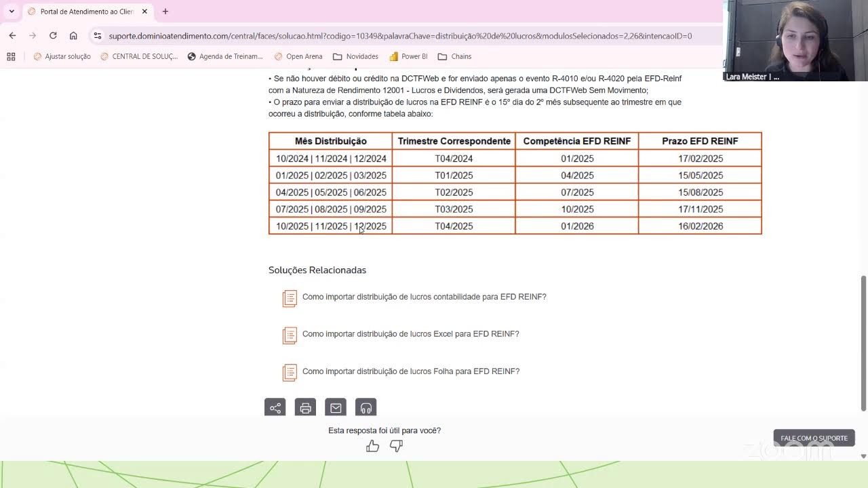Click the Soluções Relacionadas heading
Viewport: 868px width, 488px height.
(317, 270)
